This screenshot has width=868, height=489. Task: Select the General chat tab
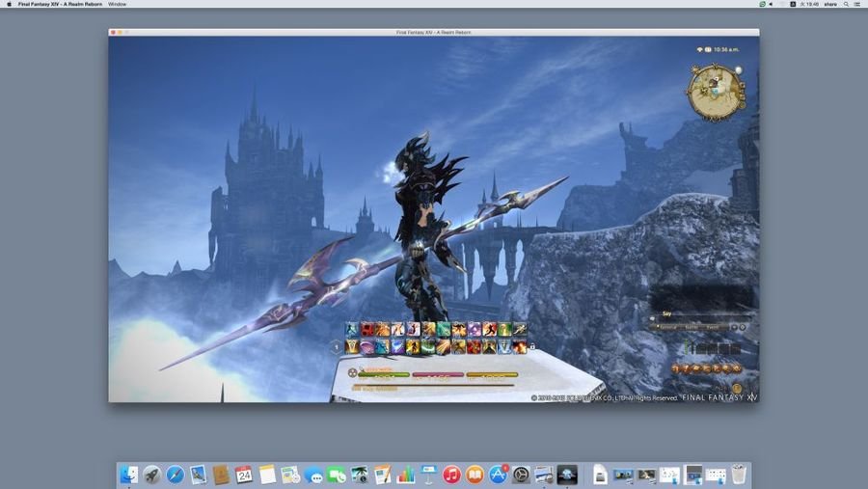pos(668,327)
